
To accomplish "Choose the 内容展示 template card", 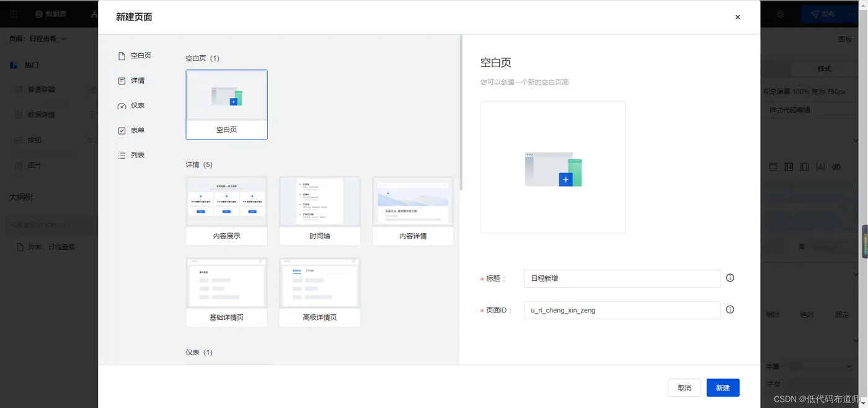I will (226, 211).
